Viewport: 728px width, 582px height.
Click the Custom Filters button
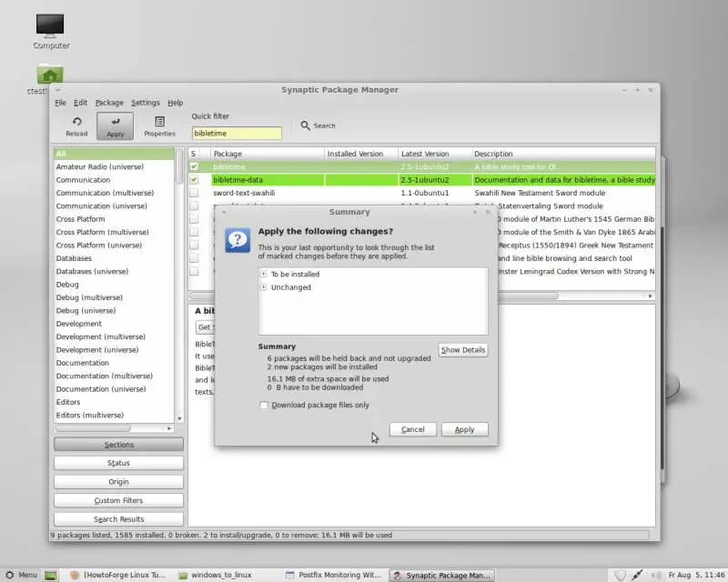(119, 500)
